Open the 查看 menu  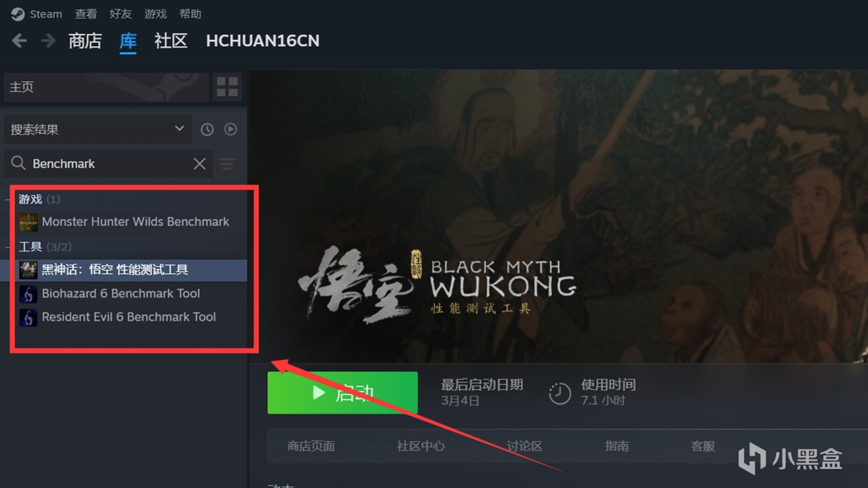[x=86, y=14]
